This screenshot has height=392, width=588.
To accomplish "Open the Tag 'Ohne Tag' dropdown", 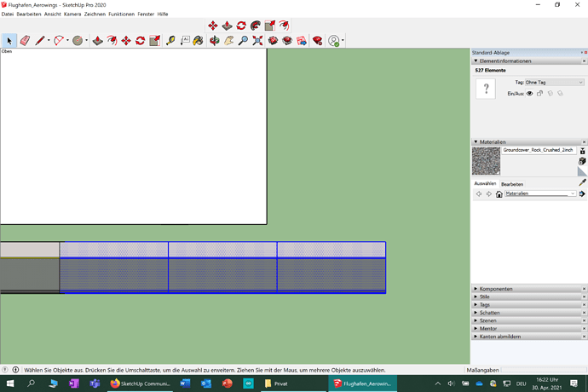I will pyautogui.click(x=554, y=82).
